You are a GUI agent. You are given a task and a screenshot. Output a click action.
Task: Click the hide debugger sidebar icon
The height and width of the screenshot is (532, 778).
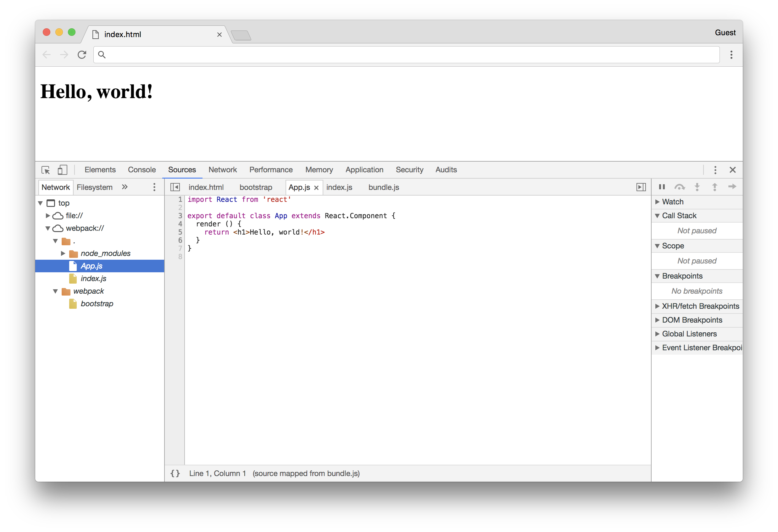(x=641, y=187)
